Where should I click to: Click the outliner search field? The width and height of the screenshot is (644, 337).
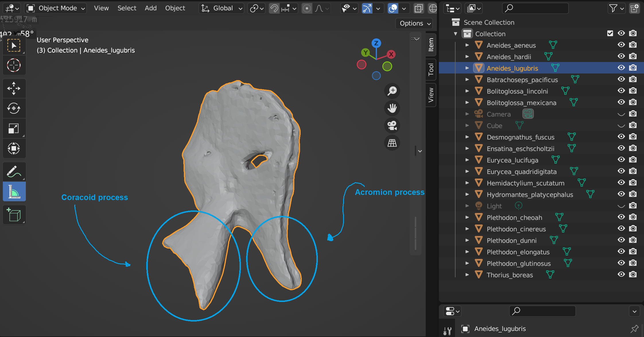click(x=535, y=8)
